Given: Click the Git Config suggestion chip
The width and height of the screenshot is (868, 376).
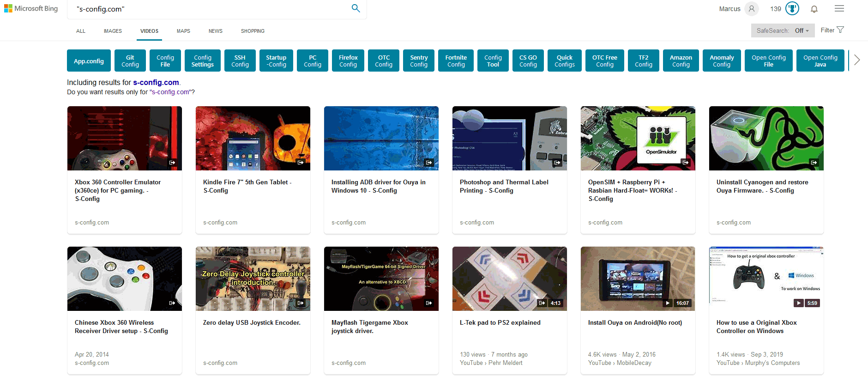Looking at the screenshot, I should [130, 61].
